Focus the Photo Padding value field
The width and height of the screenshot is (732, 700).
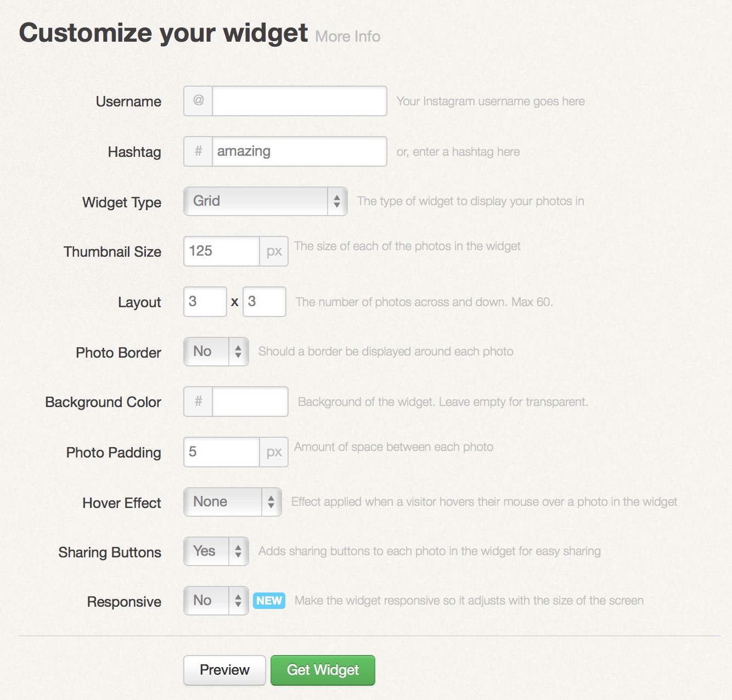point(222,452)
